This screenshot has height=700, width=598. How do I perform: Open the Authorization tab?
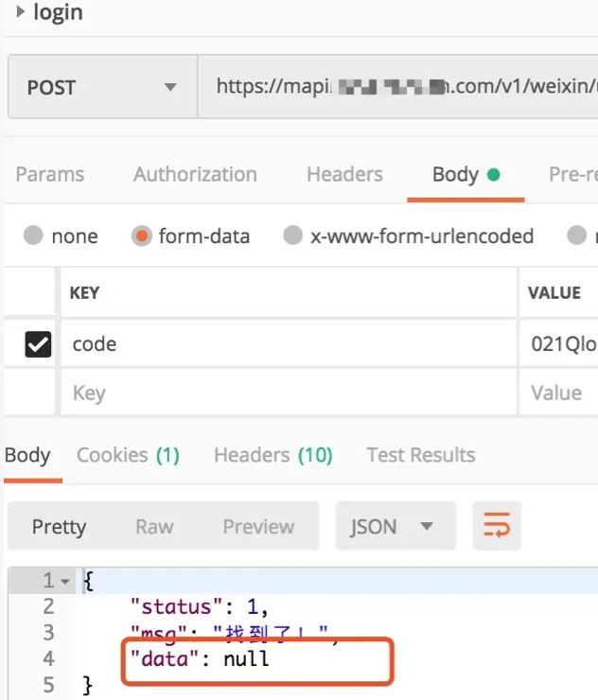195,174
